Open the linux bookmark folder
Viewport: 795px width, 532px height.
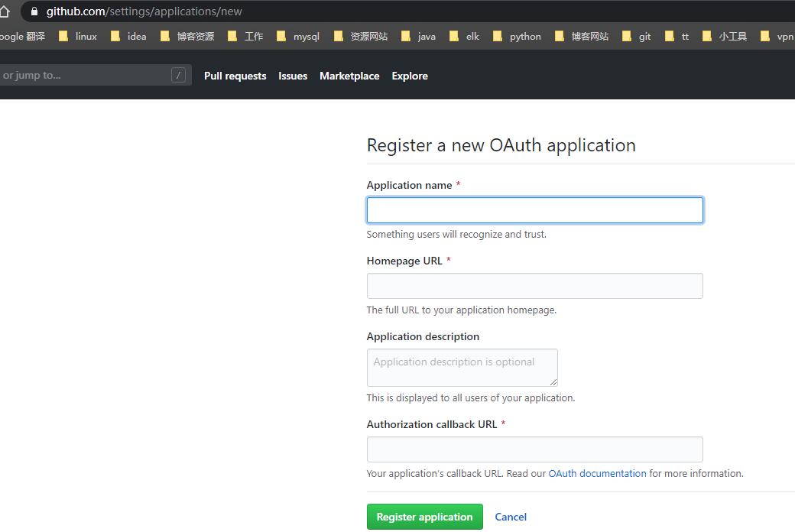tap(79, 36)
